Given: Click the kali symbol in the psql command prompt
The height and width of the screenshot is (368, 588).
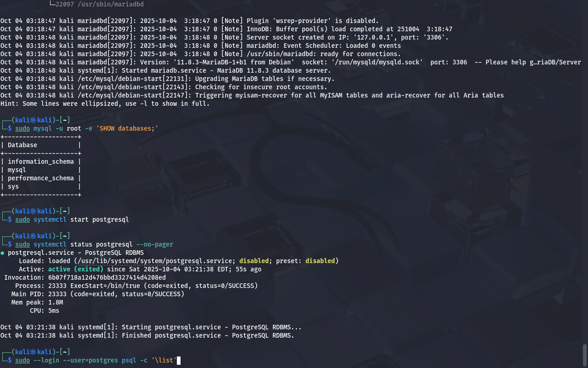Looking at the screenshot, I should [33, 352].
